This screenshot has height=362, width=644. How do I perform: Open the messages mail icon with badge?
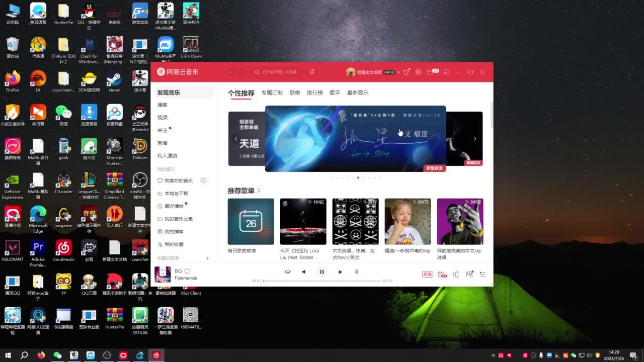point(432,72)
